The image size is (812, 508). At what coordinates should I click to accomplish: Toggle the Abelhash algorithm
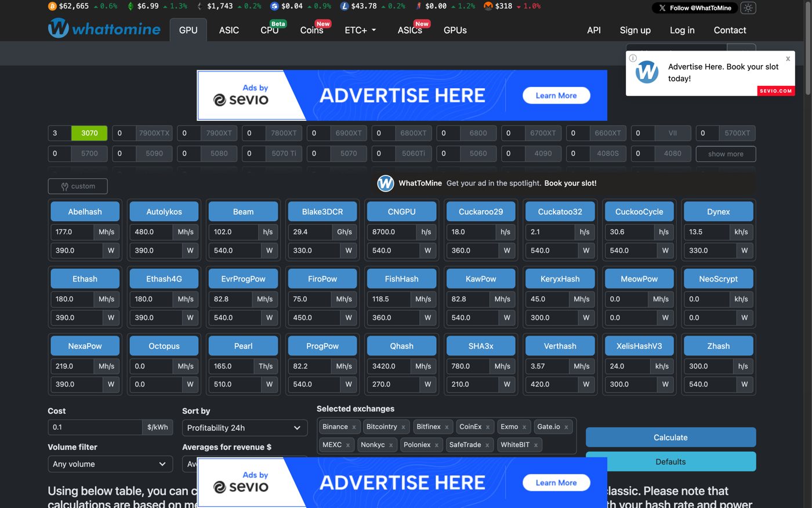85,211
